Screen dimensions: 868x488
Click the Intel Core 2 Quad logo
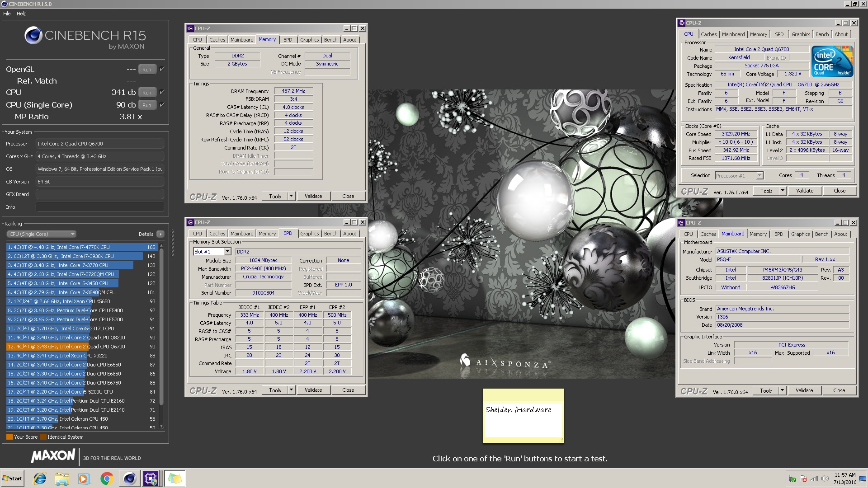click(x=832, y=61)
